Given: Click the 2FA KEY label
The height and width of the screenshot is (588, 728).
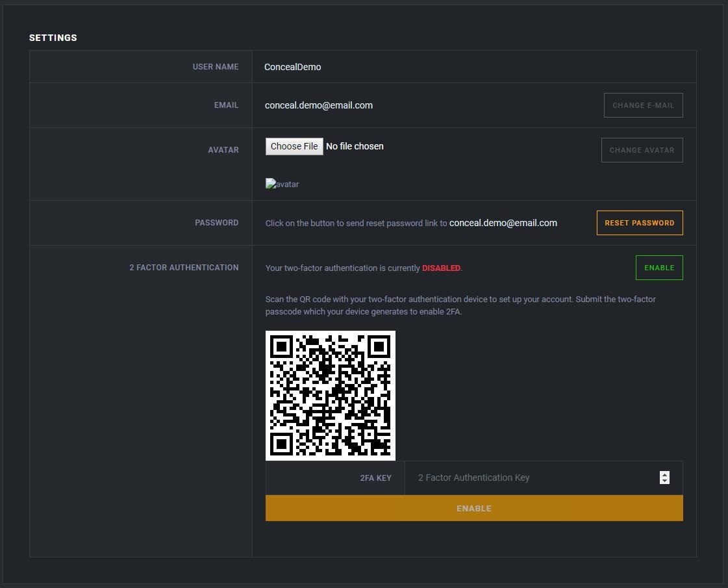Looking at the screenshot, I should pos(375,478).
